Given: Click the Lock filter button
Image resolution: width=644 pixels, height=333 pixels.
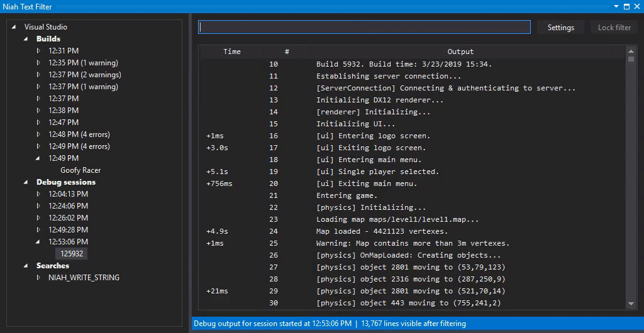Looking at the screenshot, I should pos(614,28).
